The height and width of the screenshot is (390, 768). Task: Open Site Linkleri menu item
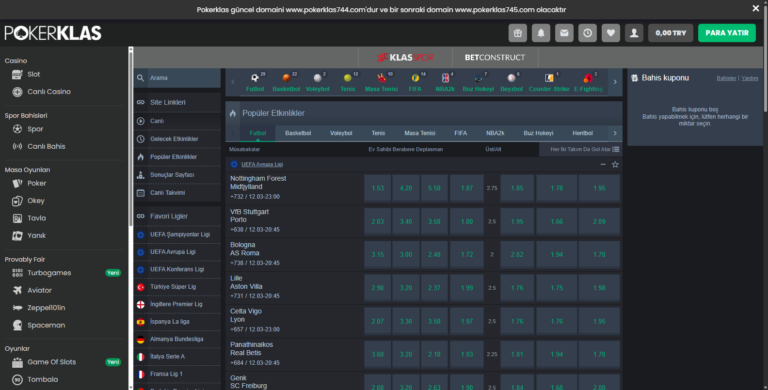pyautogui.click(x=177, y=102)
